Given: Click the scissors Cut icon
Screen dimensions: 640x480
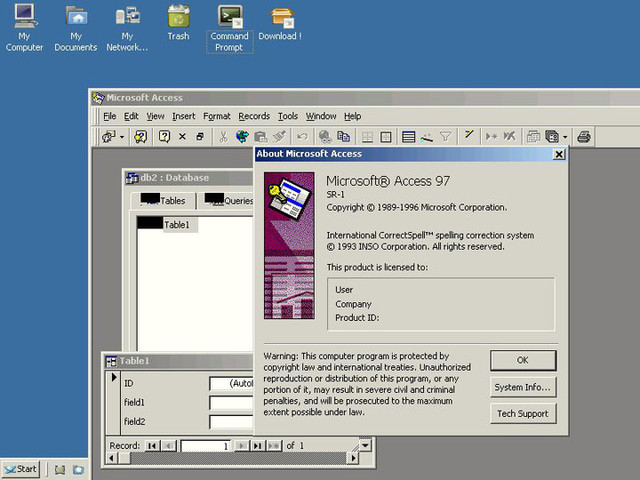Looking at the screenshot, I should coord(223,137).
